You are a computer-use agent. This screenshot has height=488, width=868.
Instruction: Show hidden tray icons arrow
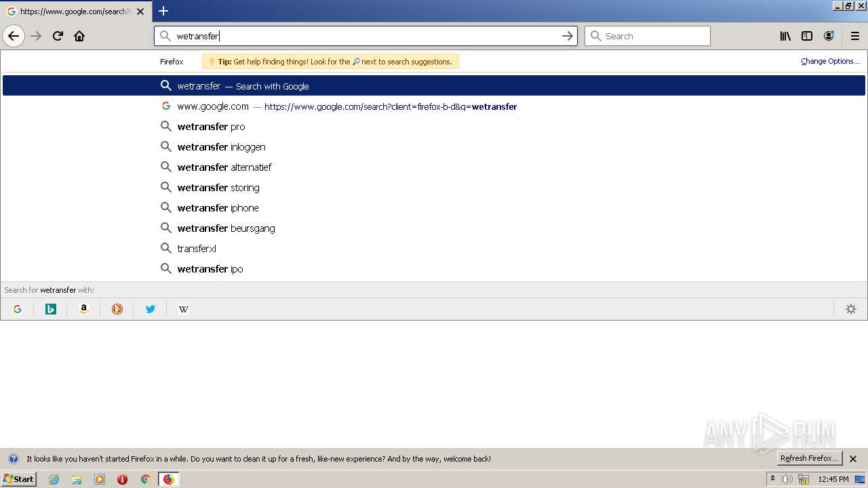coord(772,479)
